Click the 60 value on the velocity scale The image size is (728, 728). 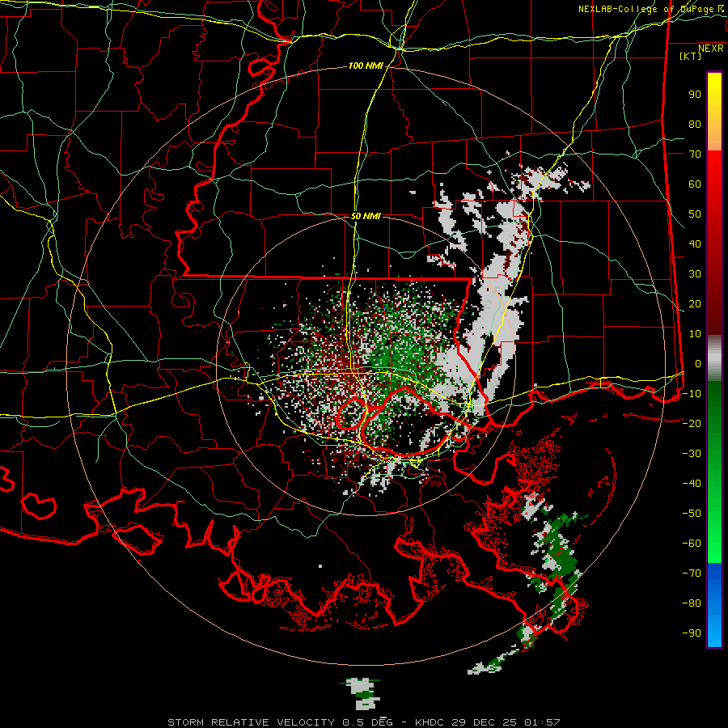(x=695, y=184)
